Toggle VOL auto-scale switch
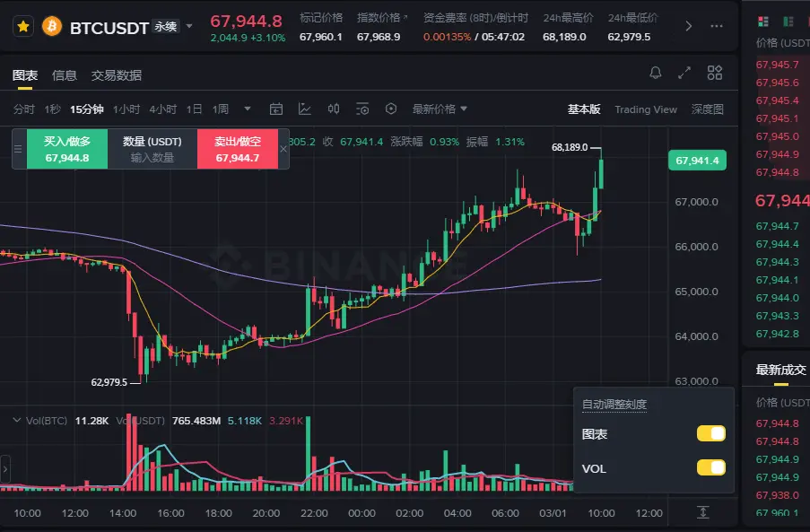The image size is (810, 532). pyautogui.click(x=710, y=467)
